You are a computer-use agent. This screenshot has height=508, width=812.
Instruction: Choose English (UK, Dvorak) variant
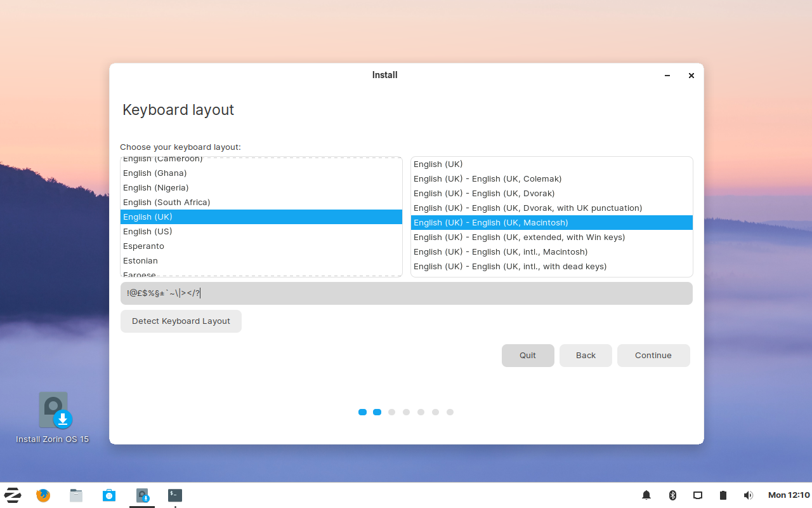(x=552, y=194)
